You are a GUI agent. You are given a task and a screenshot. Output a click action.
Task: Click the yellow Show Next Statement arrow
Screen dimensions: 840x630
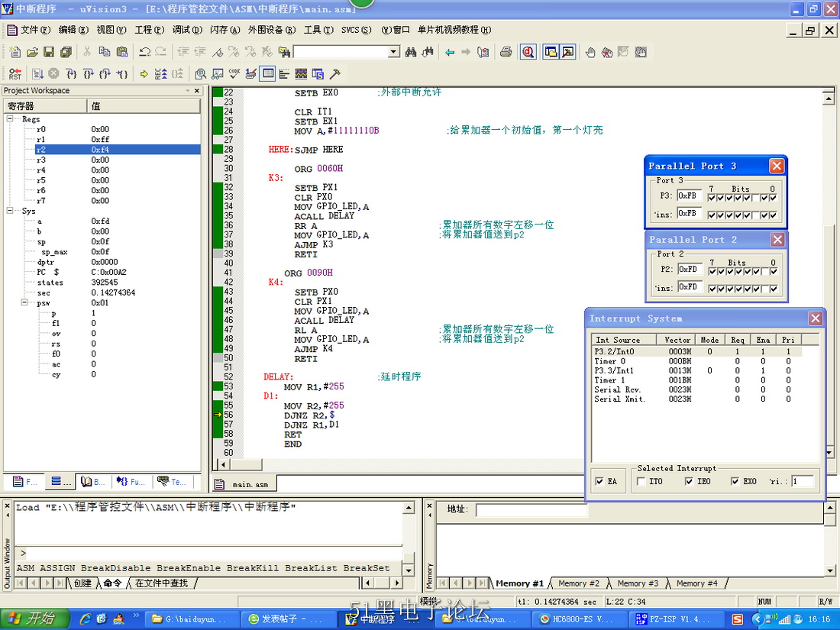[144, 74]
